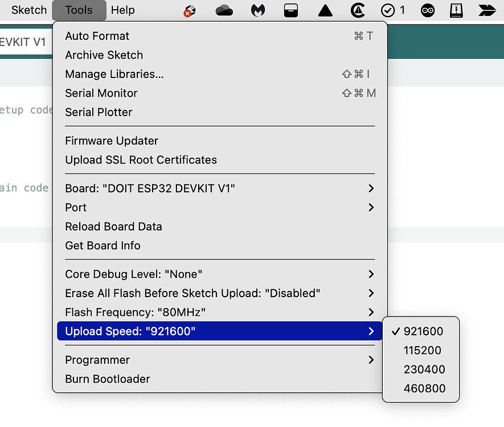Screen dimensions: 504x427
Task: Open the Serial Plotter
Action: (x=98, y=112)
